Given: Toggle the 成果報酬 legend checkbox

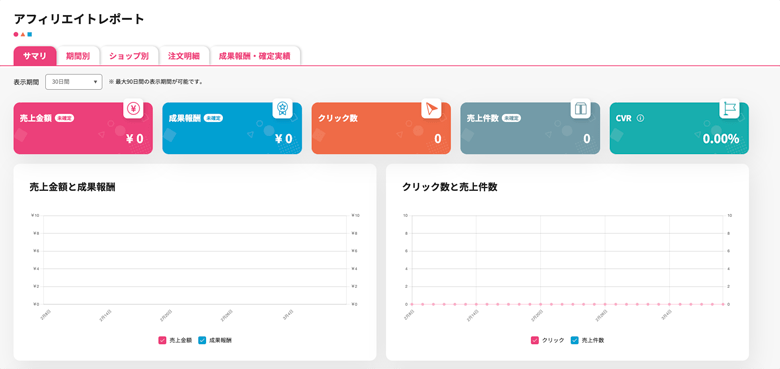Looking at the screenshot, I should [x=202, y=341].
